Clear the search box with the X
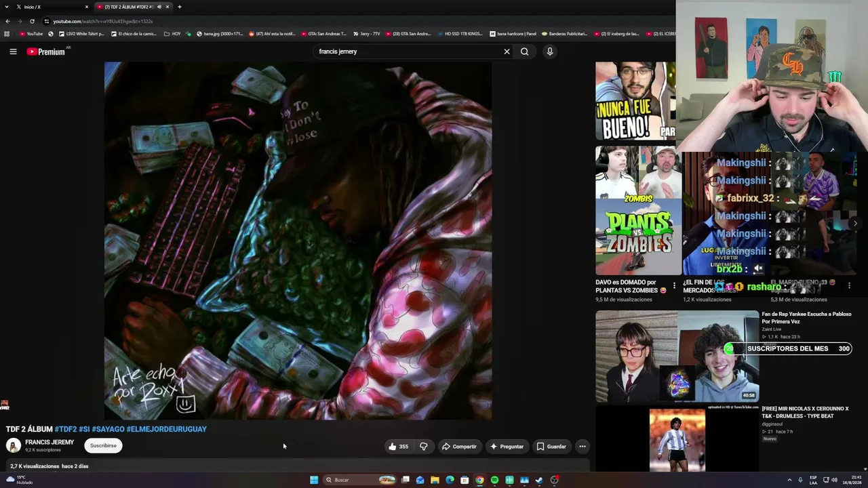This screenshot has width=868, height=488. pyautogui.click(x=507, y=52)
